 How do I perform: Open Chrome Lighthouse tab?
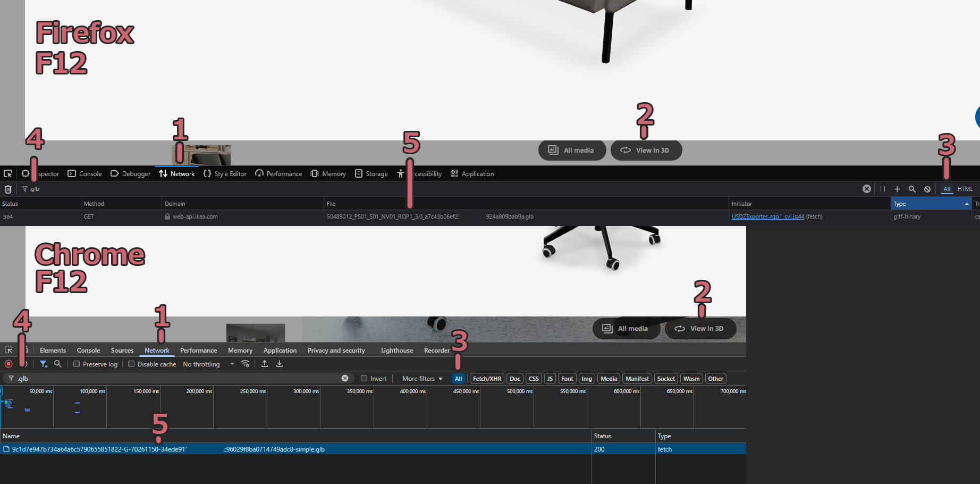(x=397, y=351)
